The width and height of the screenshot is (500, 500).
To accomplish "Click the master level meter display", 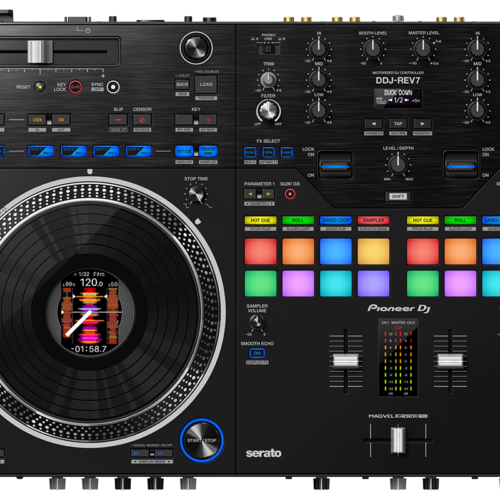I will coord(398,358).
